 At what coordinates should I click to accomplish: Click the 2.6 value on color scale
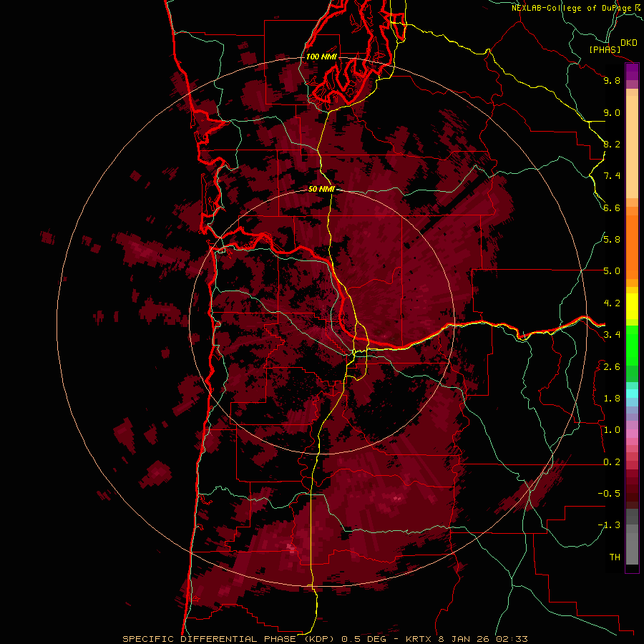[612, 367]
